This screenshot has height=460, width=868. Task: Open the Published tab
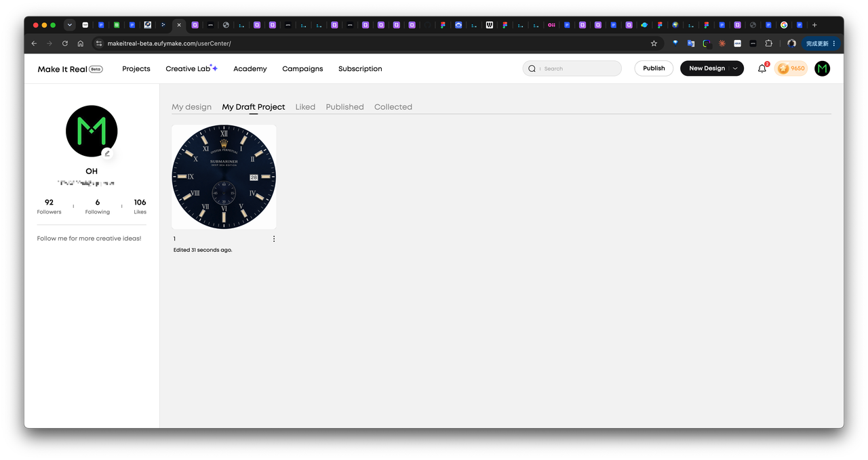click(x=344, y=107)
